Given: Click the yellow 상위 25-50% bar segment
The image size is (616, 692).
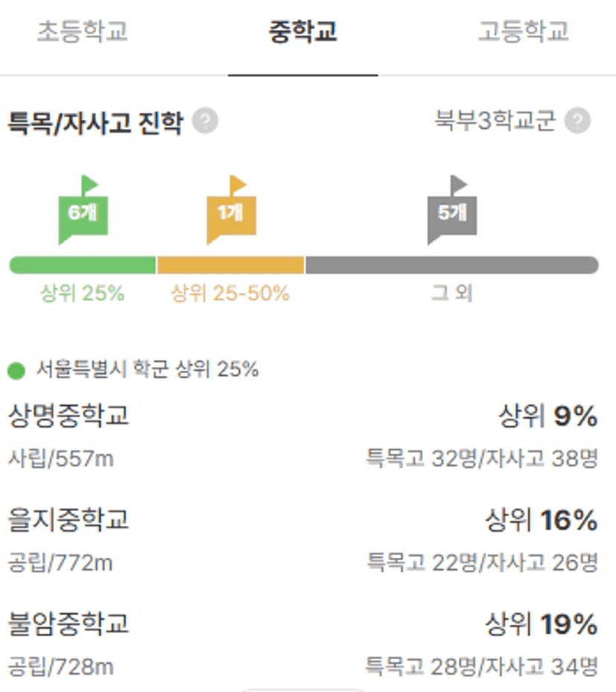Looking at the screenshot, I should pos(231,265).
